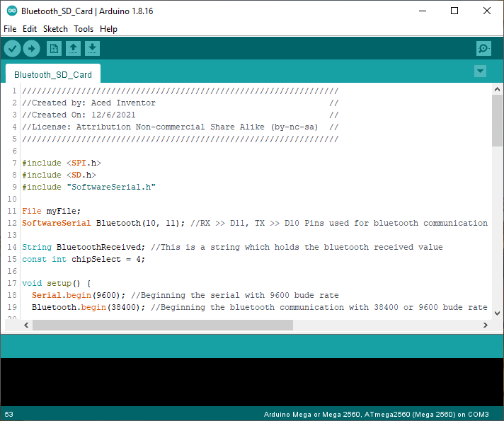Click the Upload arrow button
This screenshot has height=421, width=504.
click(31, 49)
